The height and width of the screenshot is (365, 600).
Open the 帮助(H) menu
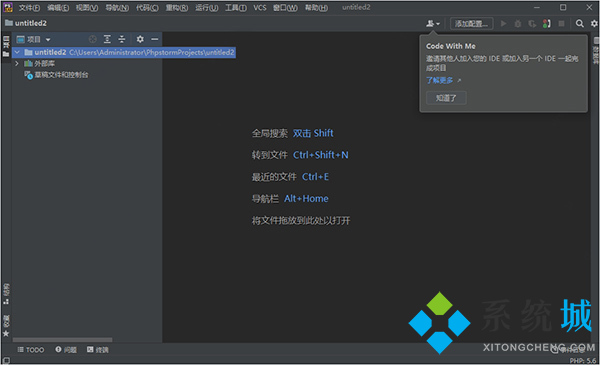(316, 8)
